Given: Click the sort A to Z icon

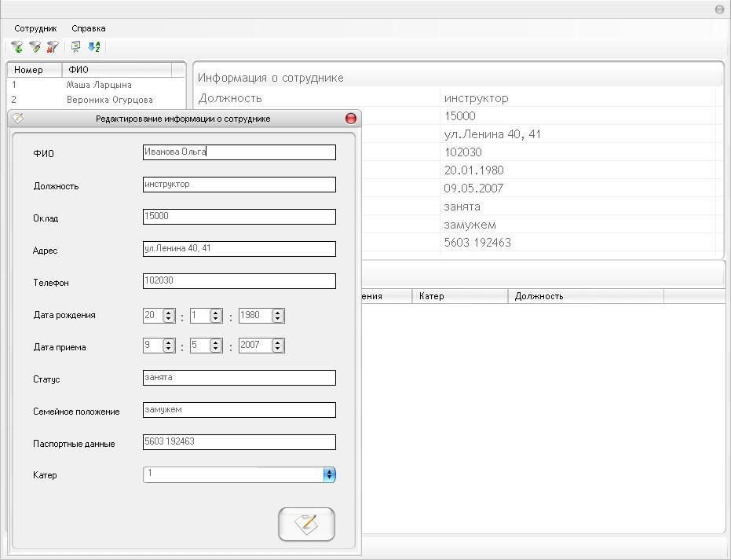Looking at the screenshot, I should click(94, 46).
